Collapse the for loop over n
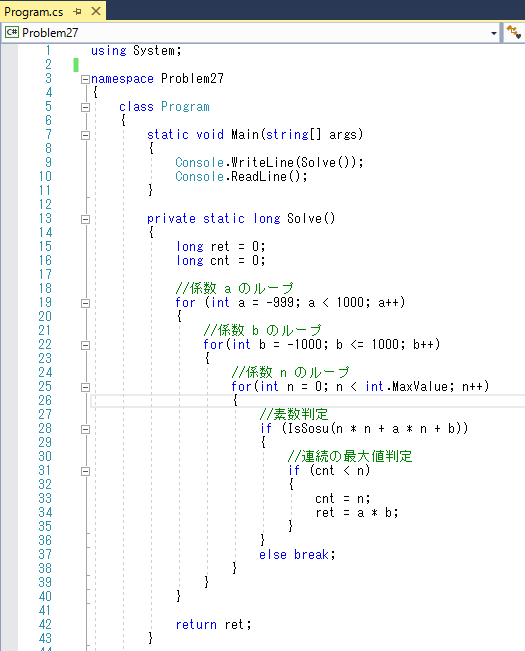525x651 pixels. [x=85, y=387]
